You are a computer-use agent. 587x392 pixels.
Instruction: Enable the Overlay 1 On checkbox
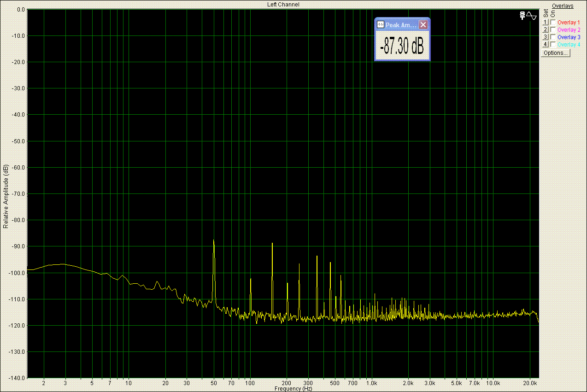553,22
